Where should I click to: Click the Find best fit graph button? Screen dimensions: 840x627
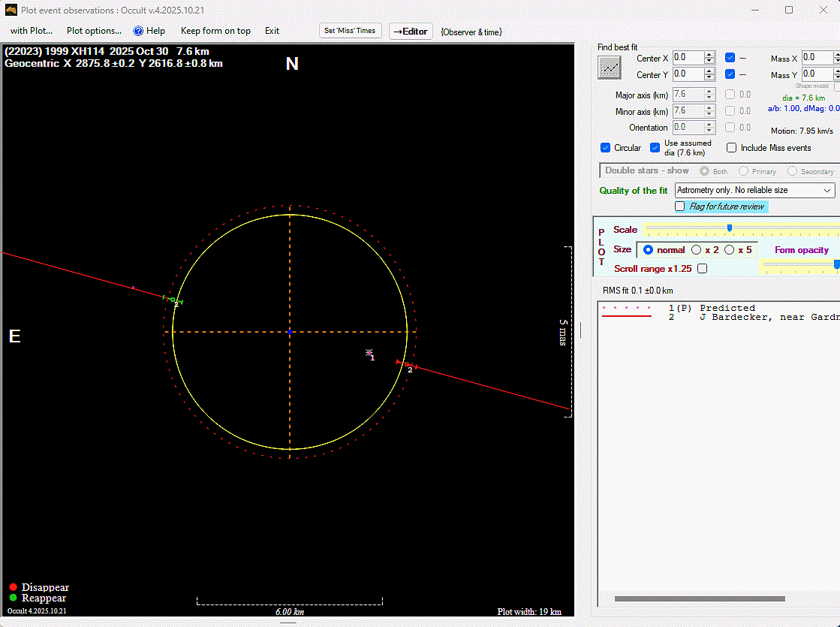[x=610, y=68]
